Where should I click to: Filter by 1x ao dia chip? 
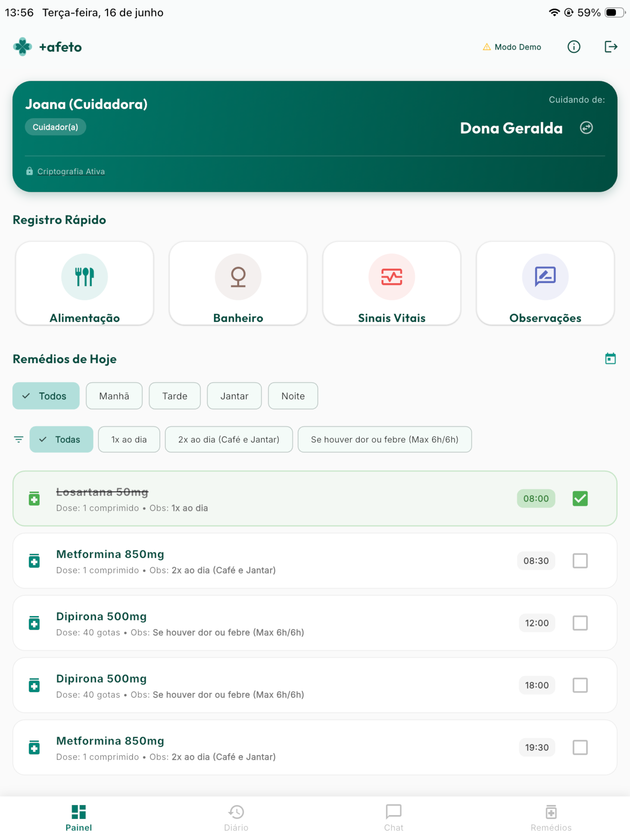[x=129, y=439]
